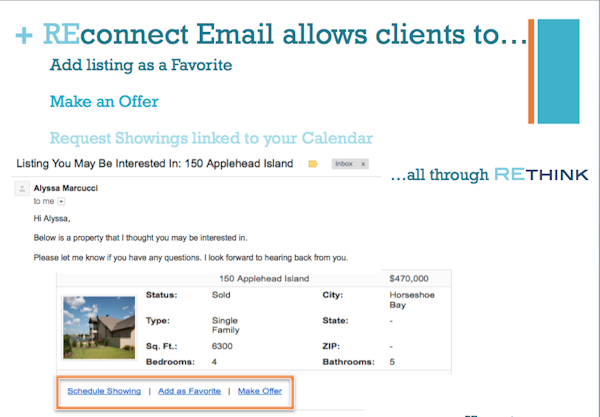Click the Schedule Showing link
The height and width of the screenshot is (417, 600).
coord(103,390)
